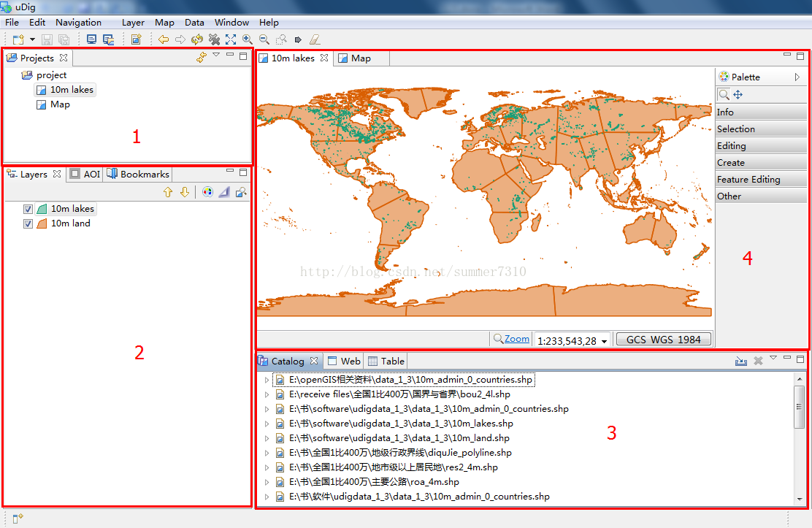The height and width of the screenshot is (528, 812).
Task: Open the style editor palette icon in Layers
Action: click(207, 192)
